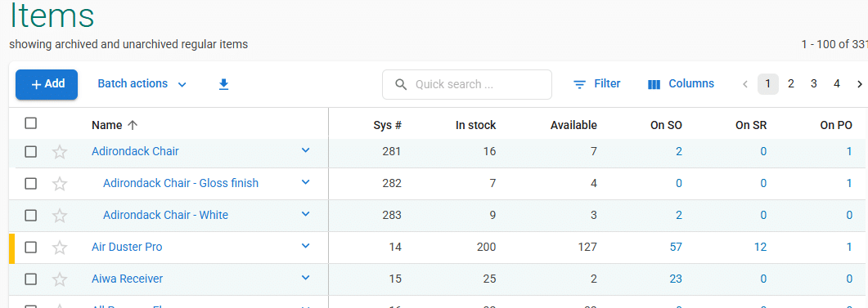Click Air Duster Pro In stock value 200
868x308 pixels.
click(487, 248)
